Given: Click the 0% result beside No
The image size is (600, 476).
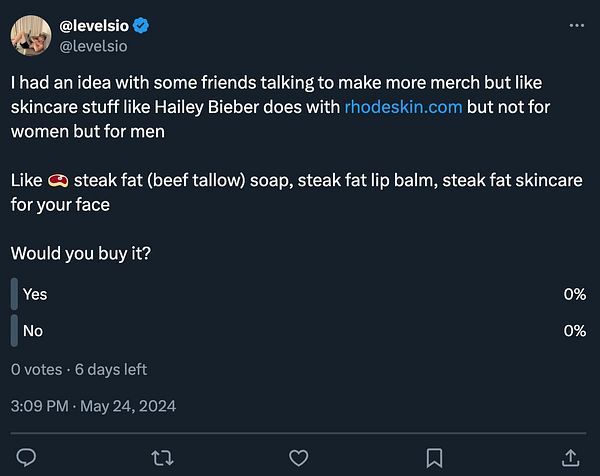Looking at the screenshot, I should 574,330.
